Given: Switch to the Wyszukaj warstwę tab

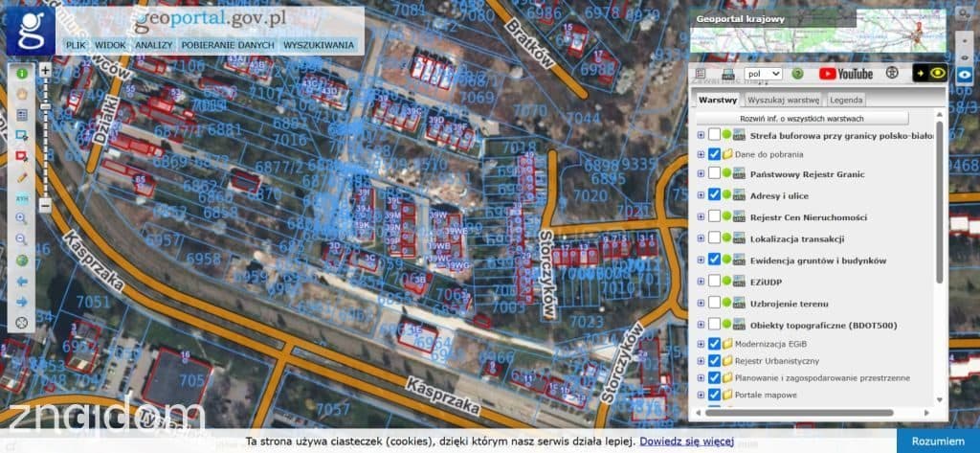Looking at the screenshot, I should point(783,100).
